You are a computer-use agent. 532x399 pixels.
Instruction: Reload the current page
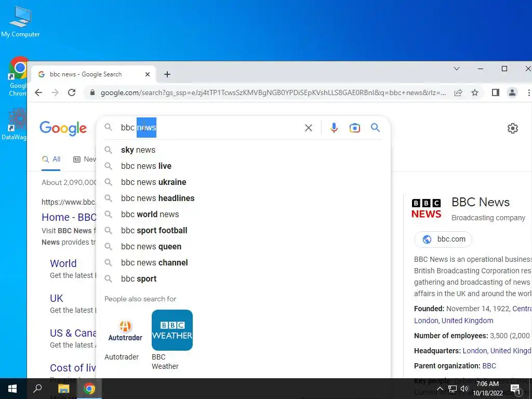72,92
